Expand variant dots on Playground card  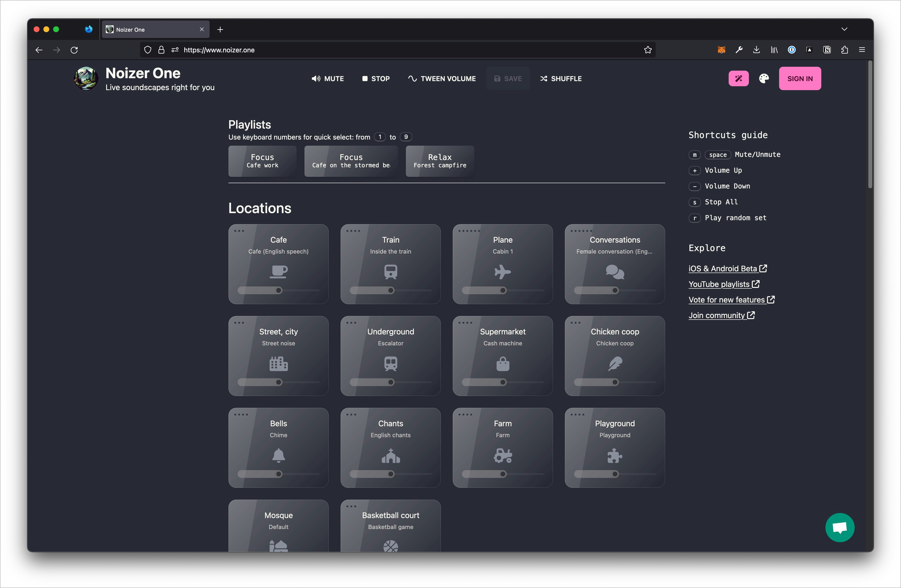pos(577,415)
